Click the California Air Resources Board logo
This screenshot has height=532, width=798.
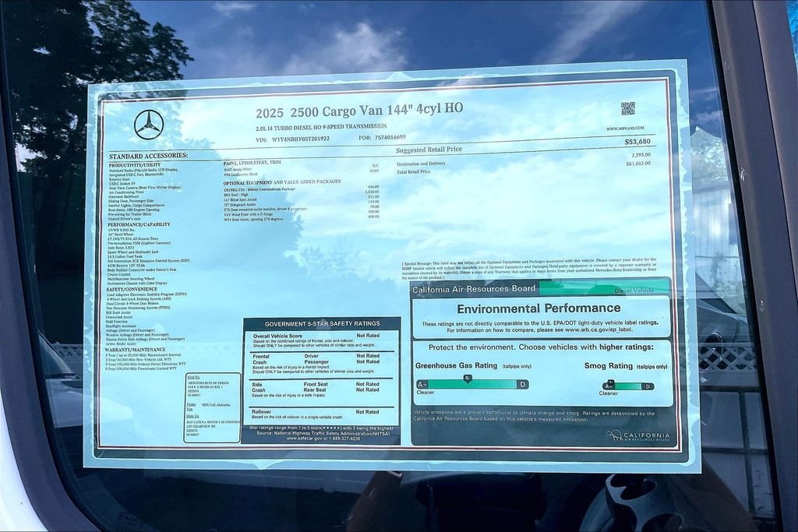pyautogui.click(x=638, y=436)
